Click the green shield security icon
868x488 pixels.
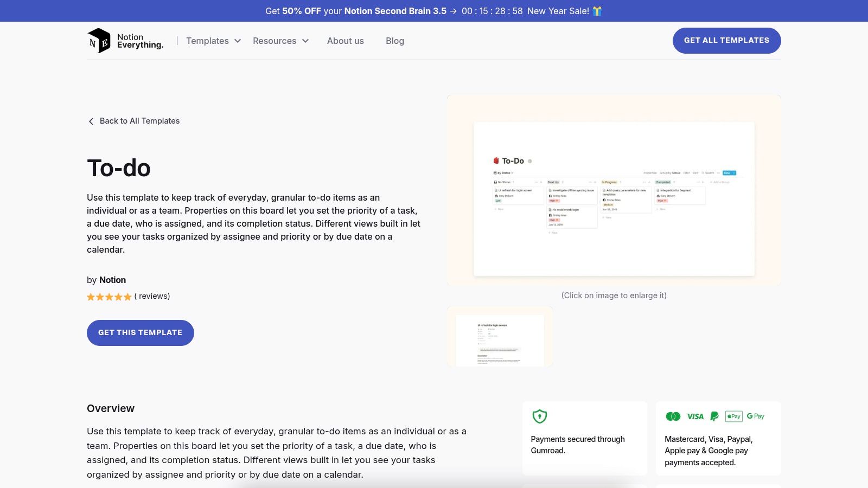[539, 416]
